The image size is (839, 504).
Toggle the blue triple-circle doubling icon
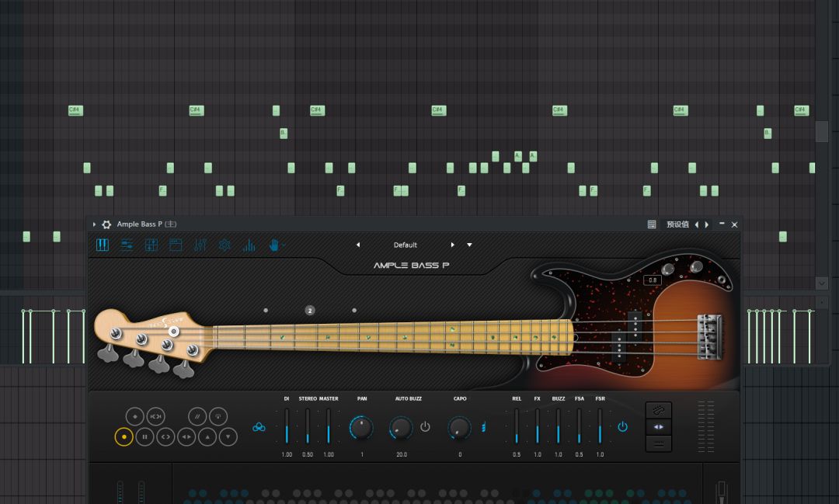click(259, 427)
